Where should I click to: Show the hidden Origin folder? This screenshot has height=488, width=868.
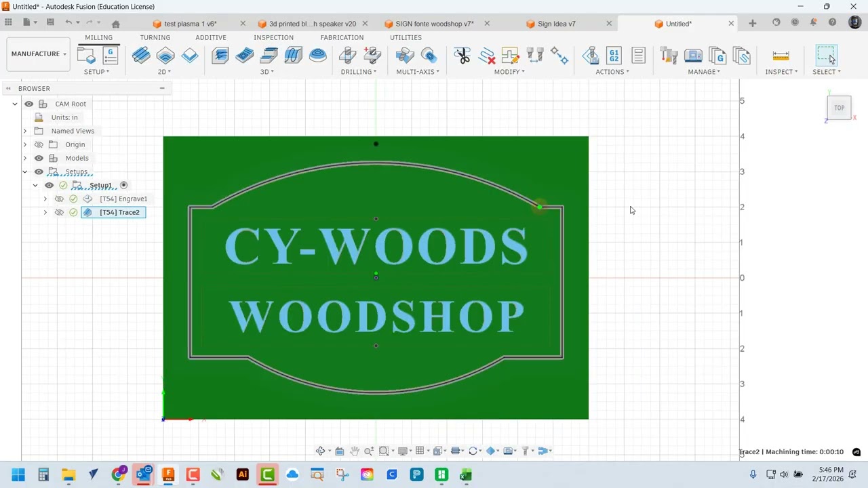39,144
